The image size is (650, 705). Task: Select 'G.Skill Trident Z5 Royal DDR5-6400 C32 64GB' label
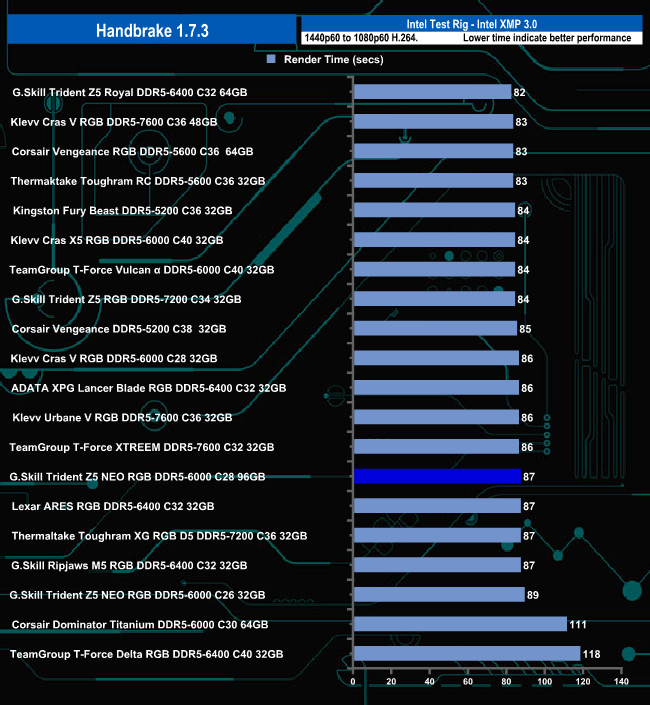129,92
